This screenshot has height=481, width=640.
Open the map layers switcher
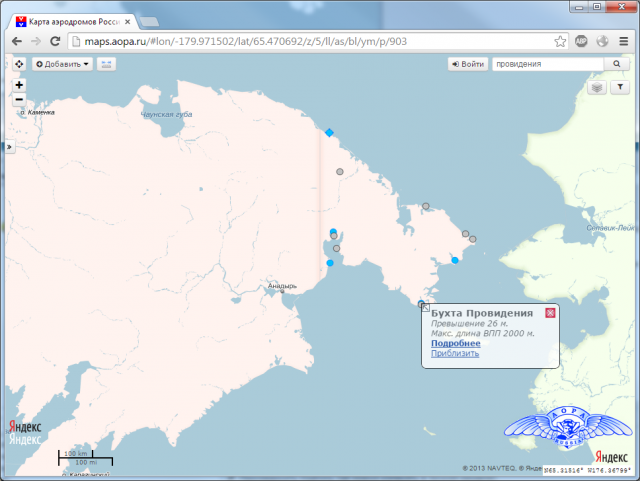tap(597, 88)
